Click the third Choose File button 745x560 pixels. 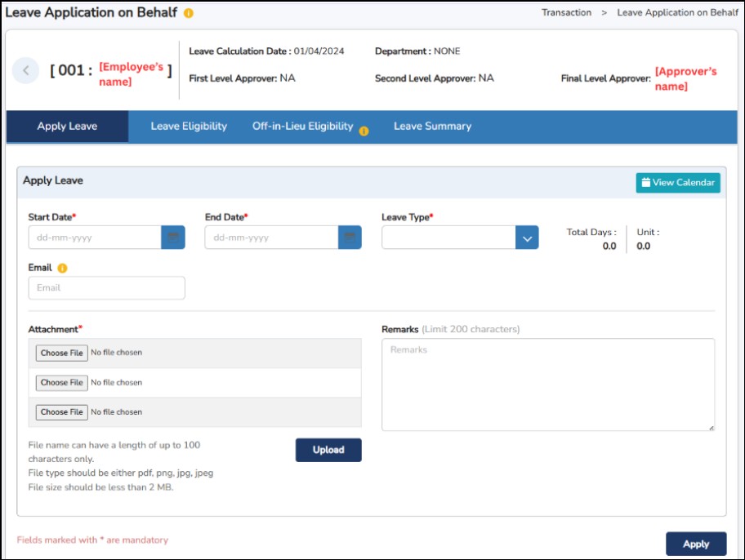(62, 412)
